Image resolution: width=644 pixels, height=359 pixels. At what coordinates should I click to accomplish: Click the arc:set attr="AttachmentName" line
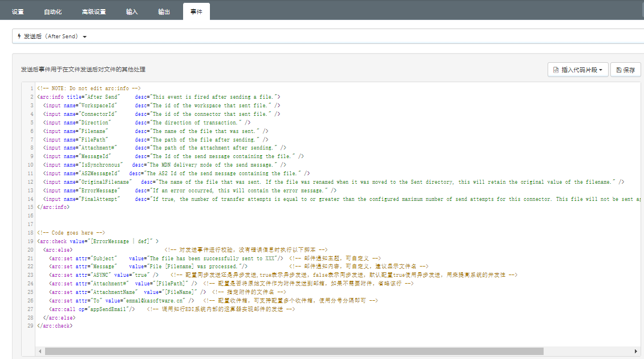[167, 292]
